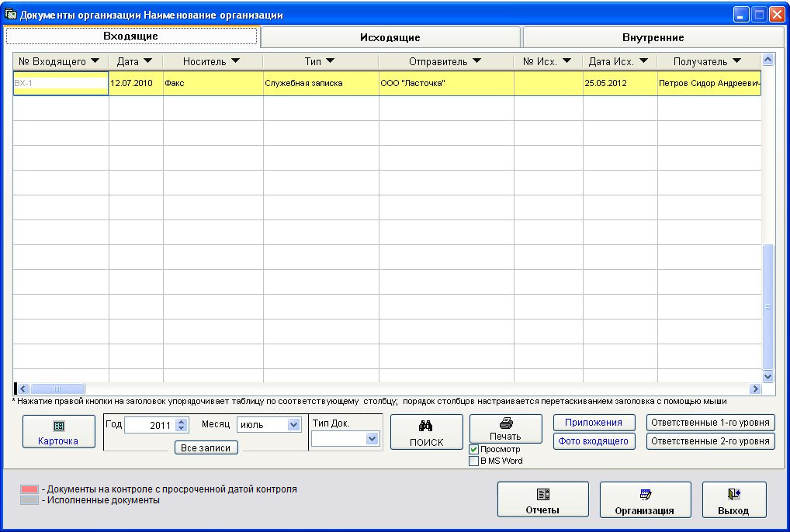
Task: Open the Организация settings button
Action: point(645,500)
